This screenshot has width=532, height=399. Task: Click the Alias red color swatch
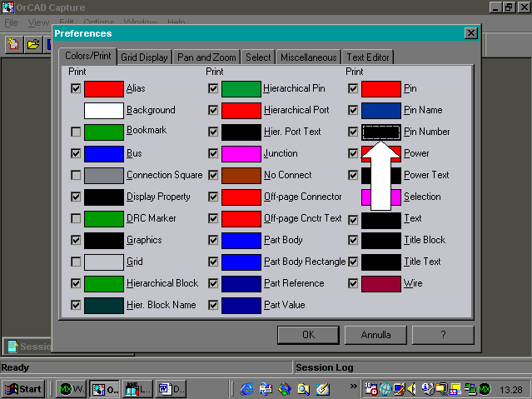(104, 89)
